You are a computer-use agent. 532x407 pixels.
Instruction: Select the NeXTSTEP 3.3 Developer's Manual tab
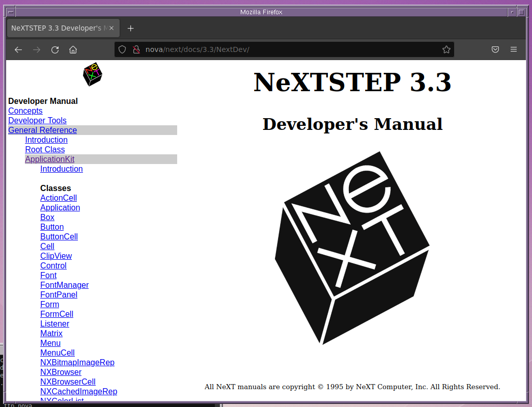coord(56,28)
